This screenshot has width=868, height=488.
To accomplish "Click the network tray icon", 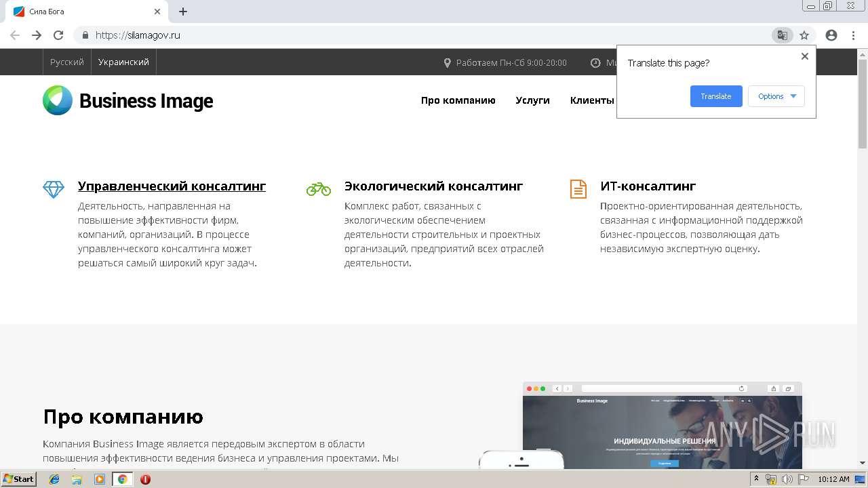I will point(771,479).
